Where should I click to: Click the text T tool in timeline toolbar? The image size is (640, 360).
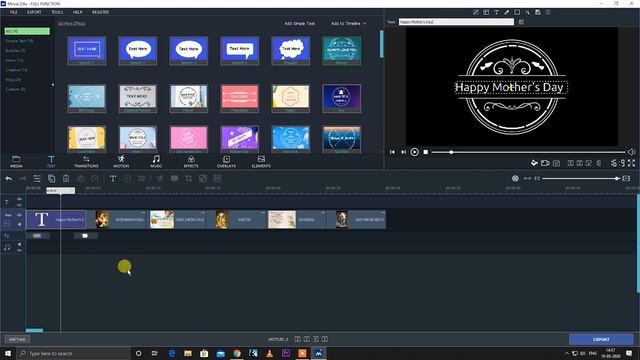[x=113, y=178]
